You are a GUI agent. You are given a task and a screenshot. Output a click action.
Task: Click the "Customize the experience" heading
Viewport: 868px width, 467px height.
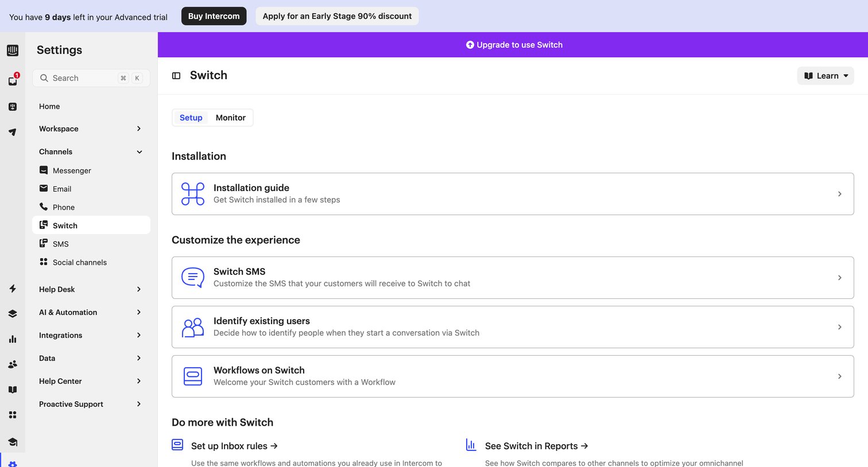(x=236, y=240)
